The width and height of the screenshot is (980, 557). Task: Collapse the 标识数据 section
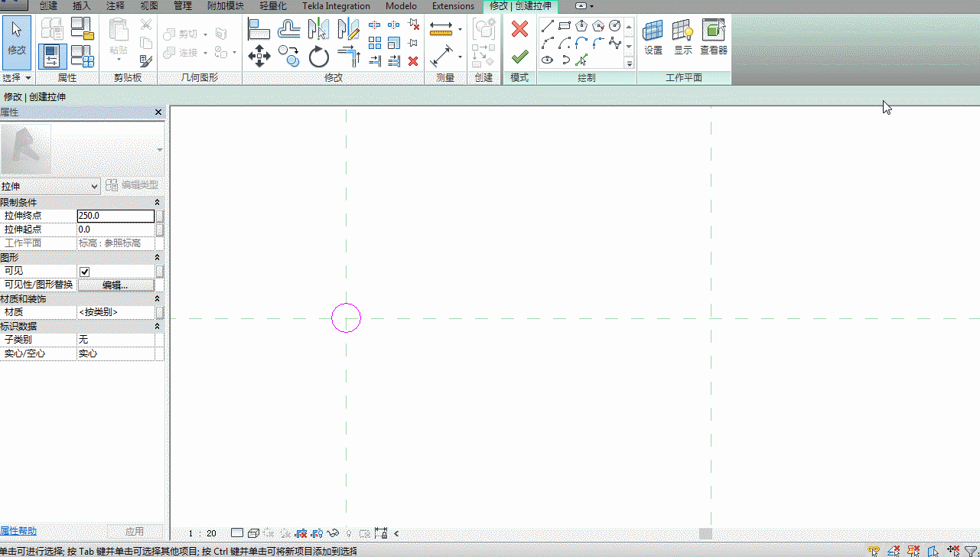tap(157, 326)
